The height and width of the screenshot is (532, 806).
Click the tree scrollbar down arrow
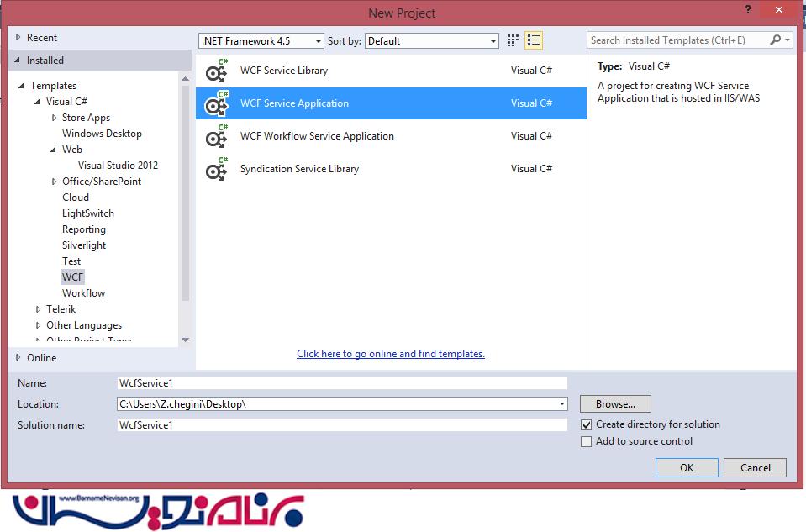(x=186, y=340)
